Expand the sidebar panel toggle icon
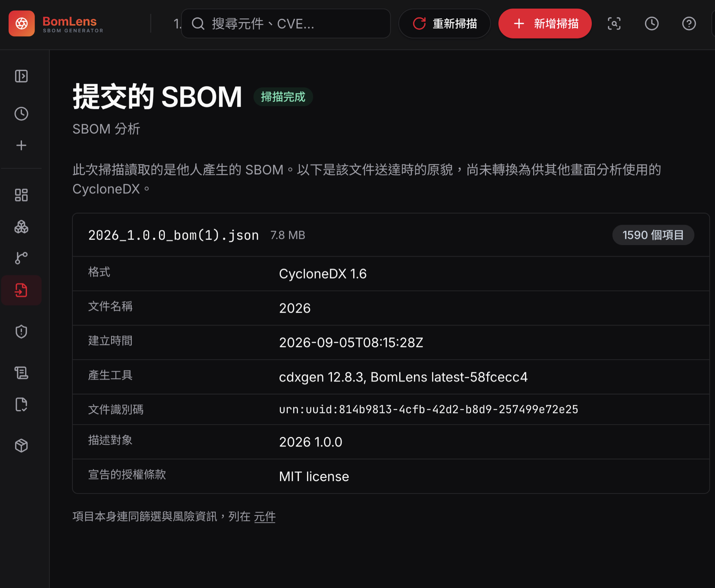The image size is (715, 588). pyautogui.click(x=21, y=76)
